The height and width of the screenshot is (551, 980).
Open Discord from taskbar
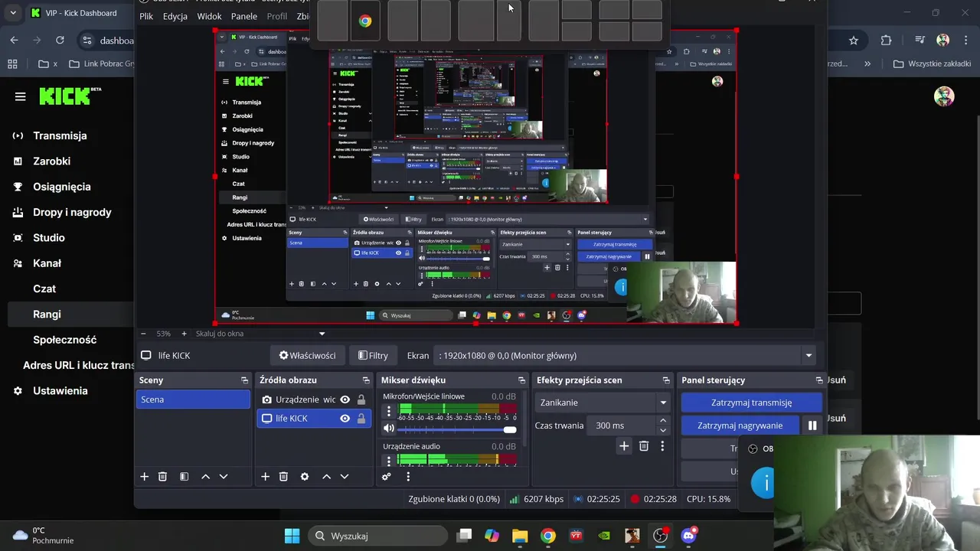(x=688, y=536)
